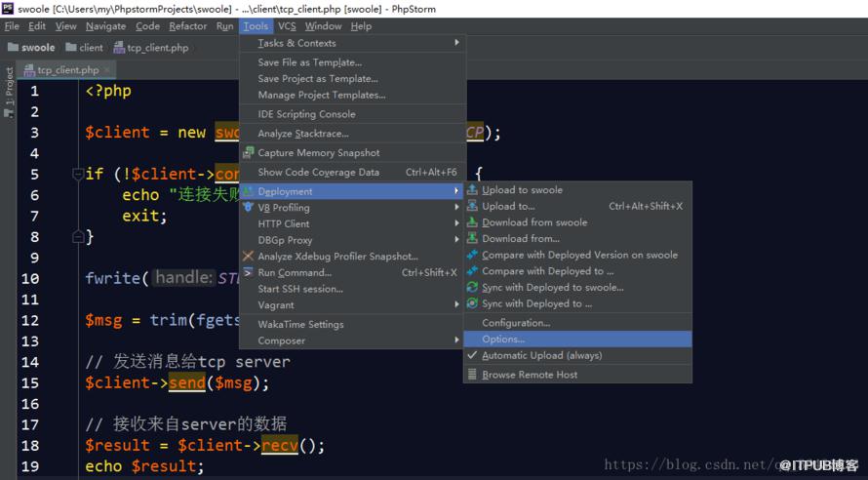Open the Refactor menu
Screen dimensions: 868x480
pos(187,26)
